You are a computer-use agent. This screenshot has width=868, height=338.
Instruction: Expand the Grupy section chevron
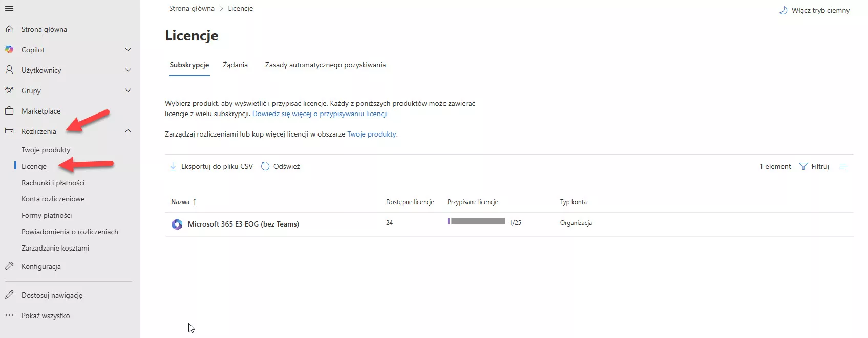[x=128, y=91]
